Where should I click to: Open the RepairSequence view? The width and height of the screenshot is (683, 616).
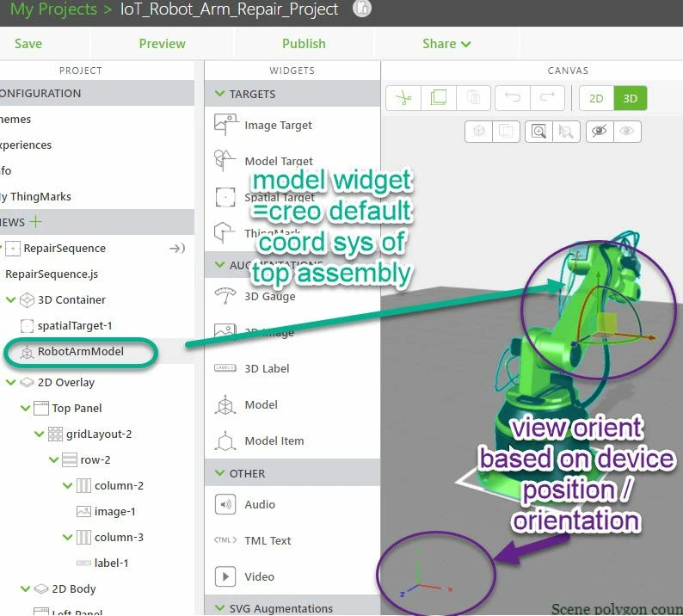click(65, 249)
